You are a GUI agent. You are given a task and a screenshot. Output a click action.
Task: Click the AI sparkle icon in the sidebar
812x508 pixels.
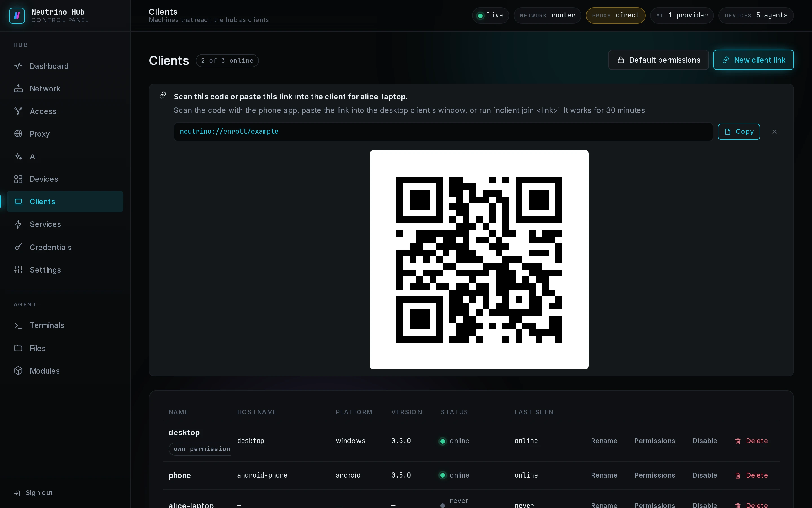(x=18, y=157)
